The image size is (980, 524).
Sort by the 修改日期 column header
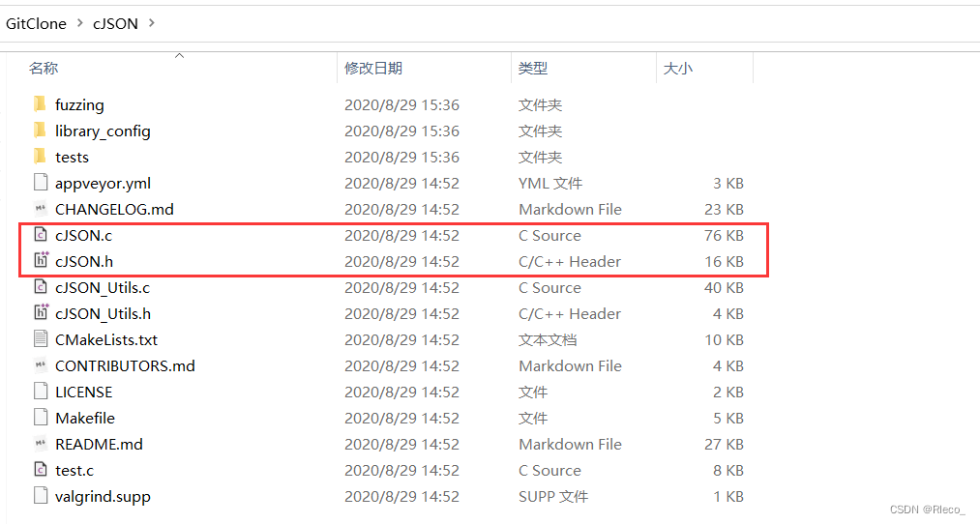(x=373, y=68)
